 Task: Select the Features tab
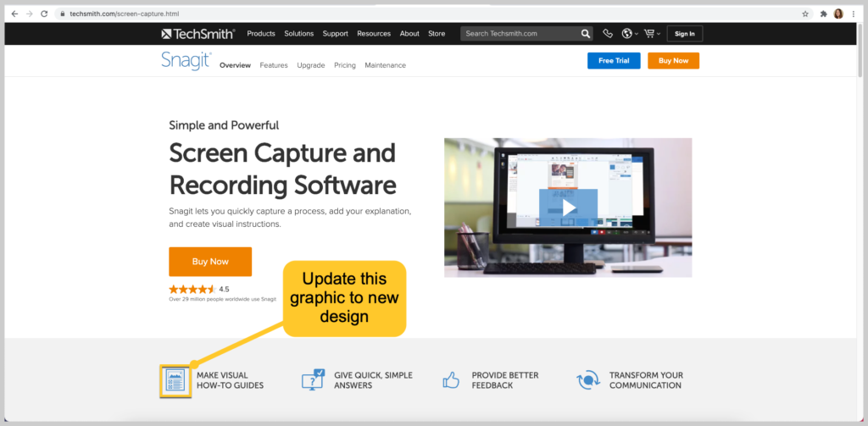274,65
